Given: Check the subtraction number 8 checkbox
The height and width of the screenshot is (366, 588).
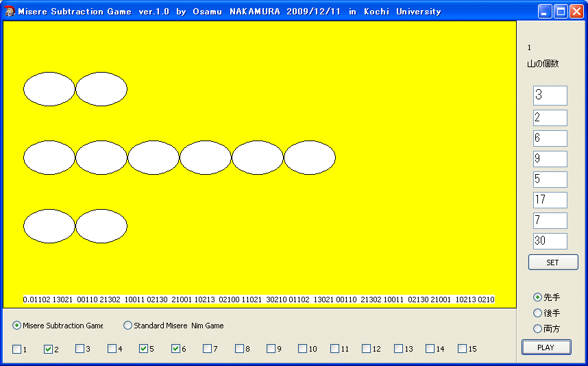Looking at the screenshot, I should (240, 349).
